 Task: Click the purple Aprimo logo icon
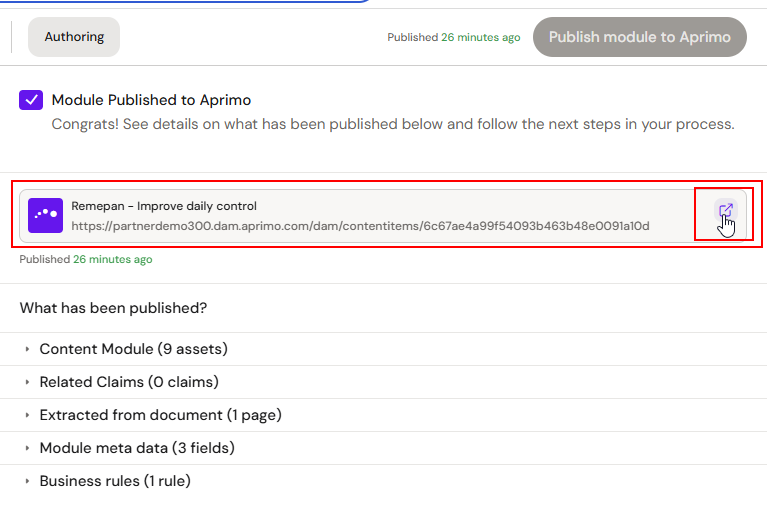pyautogui.click(x=45, y=215)
